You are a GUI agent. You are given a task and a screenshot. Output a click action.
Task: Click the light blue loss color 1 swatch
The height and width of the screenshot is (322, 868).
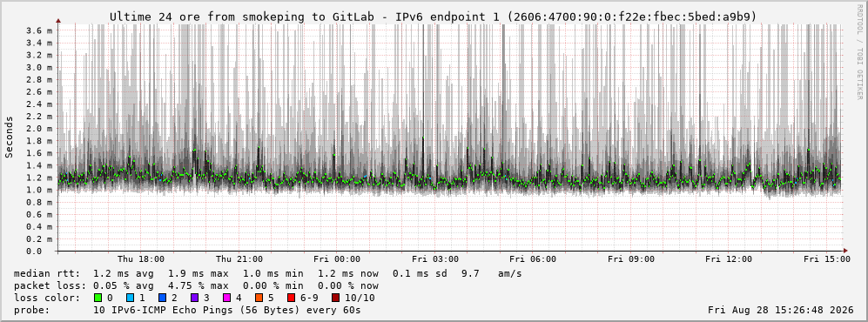click(x=130, y=298)
